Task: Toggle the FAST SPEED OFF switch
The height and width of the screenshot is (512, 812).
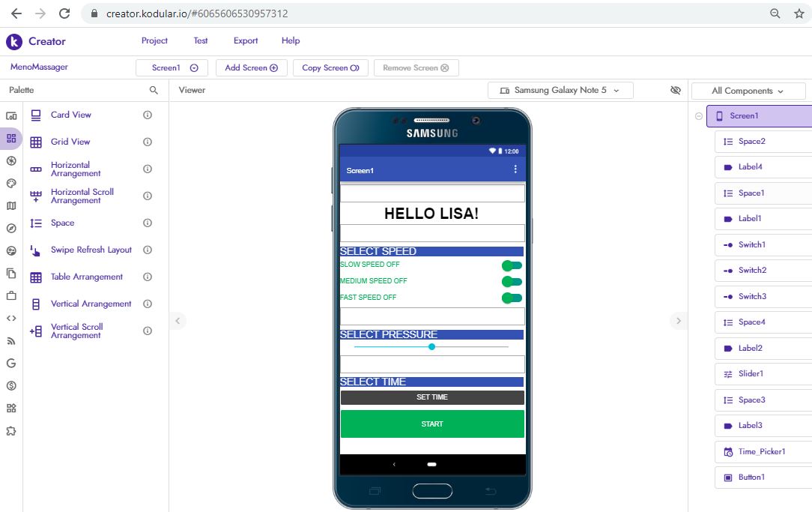Action: pos(512,298)
